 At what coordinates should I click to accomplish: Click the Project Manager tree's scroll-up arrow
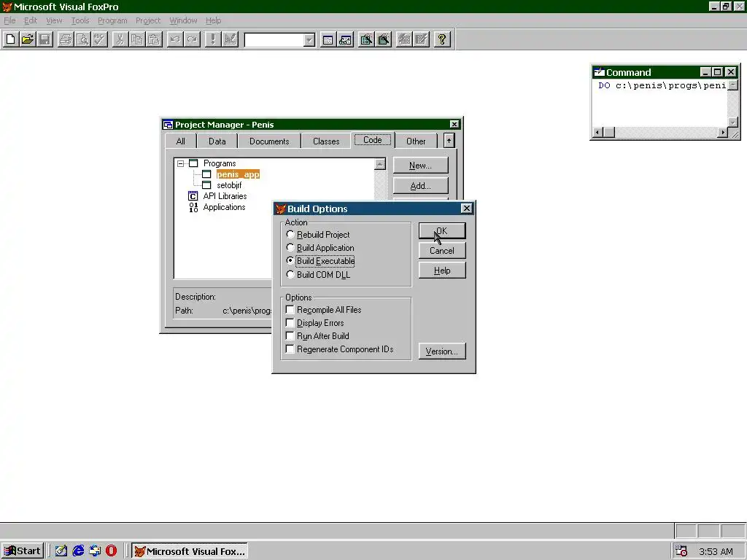click(x=379, y=164)
